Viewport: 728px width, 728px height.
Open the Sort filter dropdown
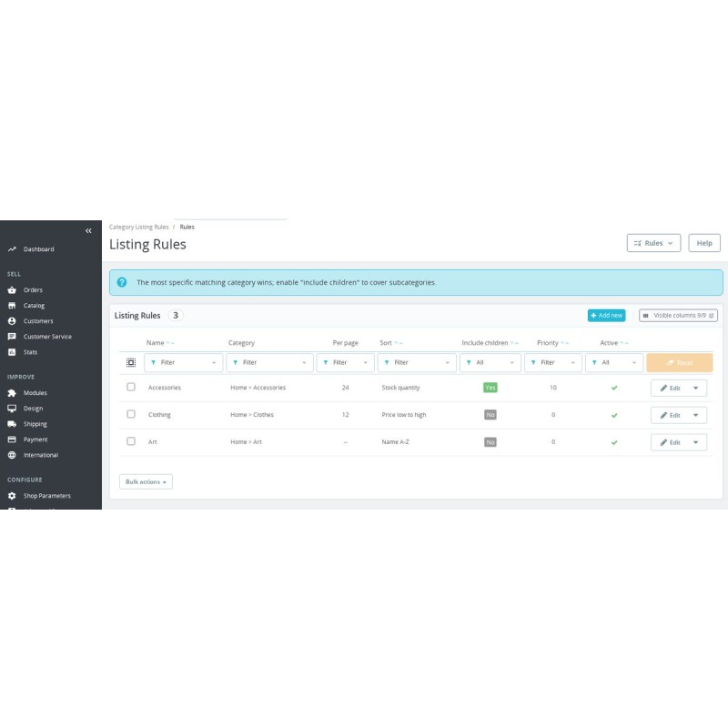point(417,362)
